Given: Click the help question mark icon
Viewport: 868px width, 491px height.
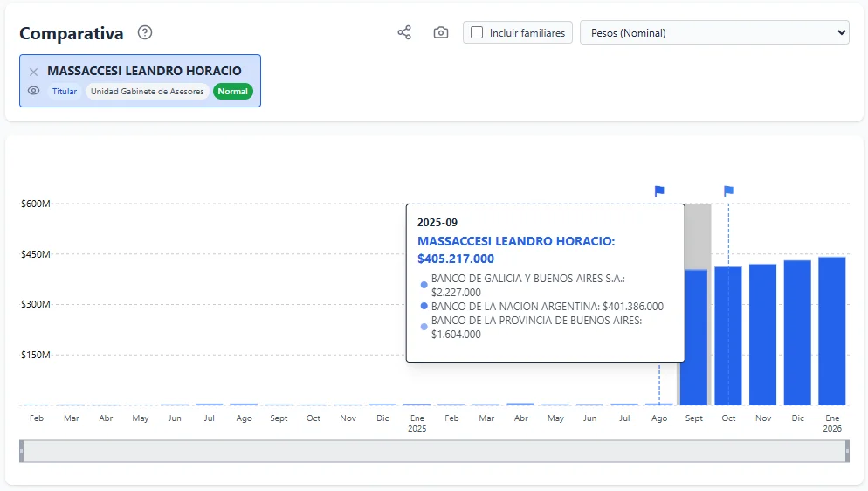Looking at the screenshot, I should tap(145, 33).
